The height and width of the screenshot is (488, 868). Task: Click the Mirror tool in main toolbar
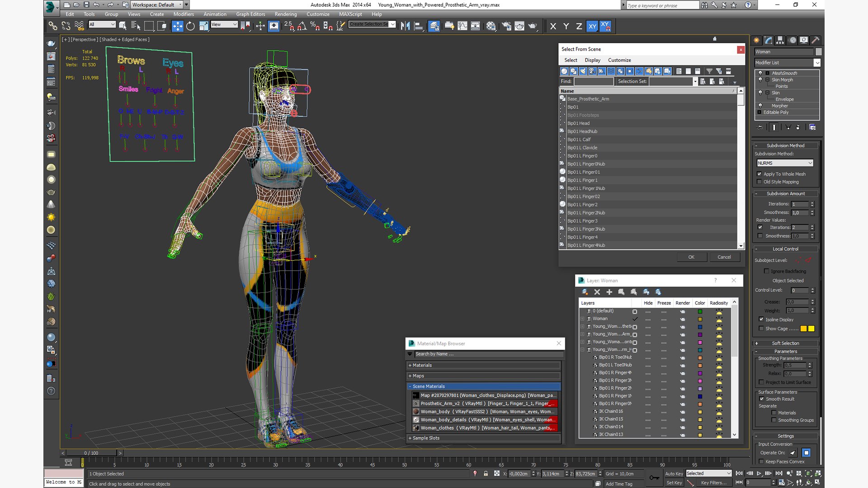pos(405,26)
